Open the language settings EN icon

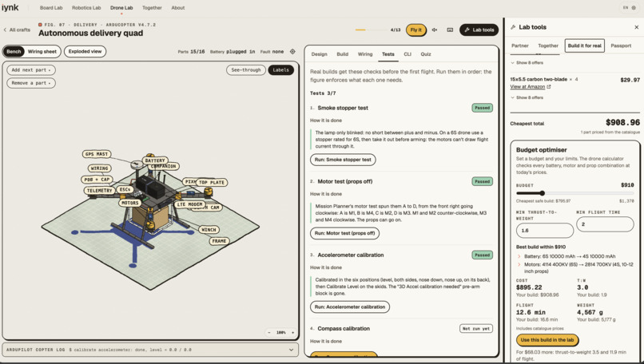pos(629,8)
